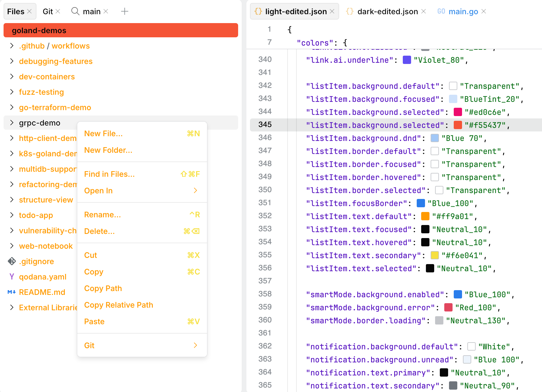542x392 pixels.
Task: Switch to the dark-edited.json tab
Action: [387, 11]
